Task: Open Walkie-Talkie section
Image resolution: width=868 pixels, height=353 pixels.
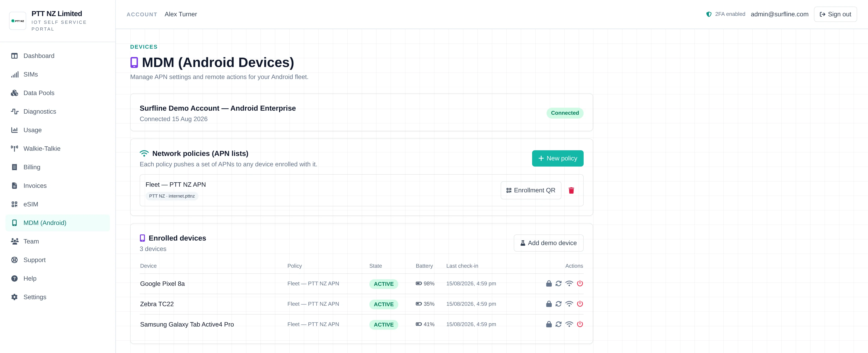Action: tap(58, 148)
